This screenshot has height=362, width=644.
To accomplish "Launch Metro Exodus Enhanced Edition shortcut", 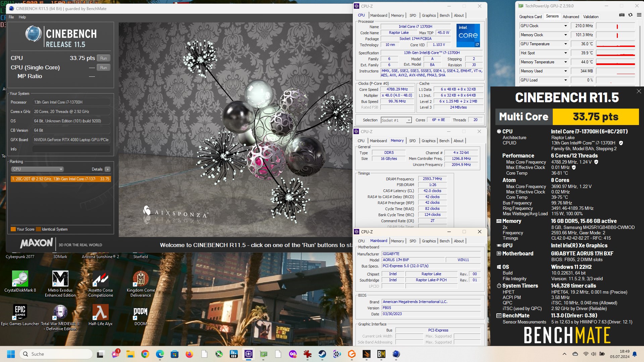I will (60, 284).
